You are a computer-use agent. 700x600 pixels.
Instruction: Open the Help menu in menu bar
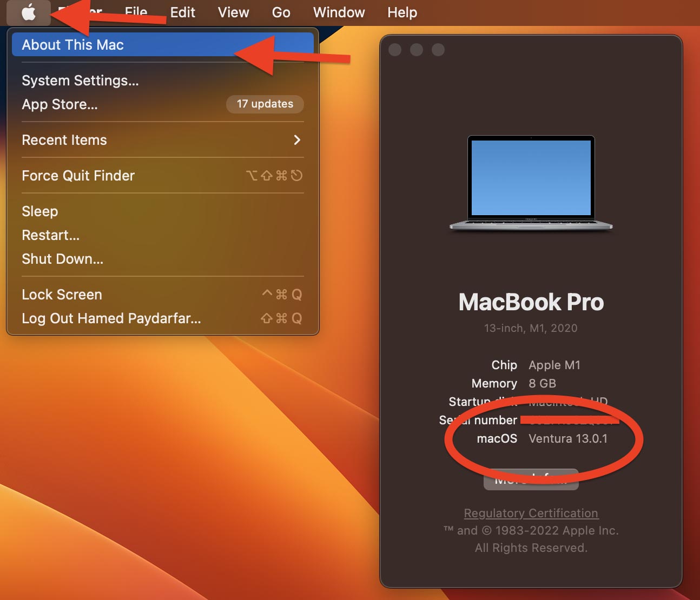(x=402, y=12)
